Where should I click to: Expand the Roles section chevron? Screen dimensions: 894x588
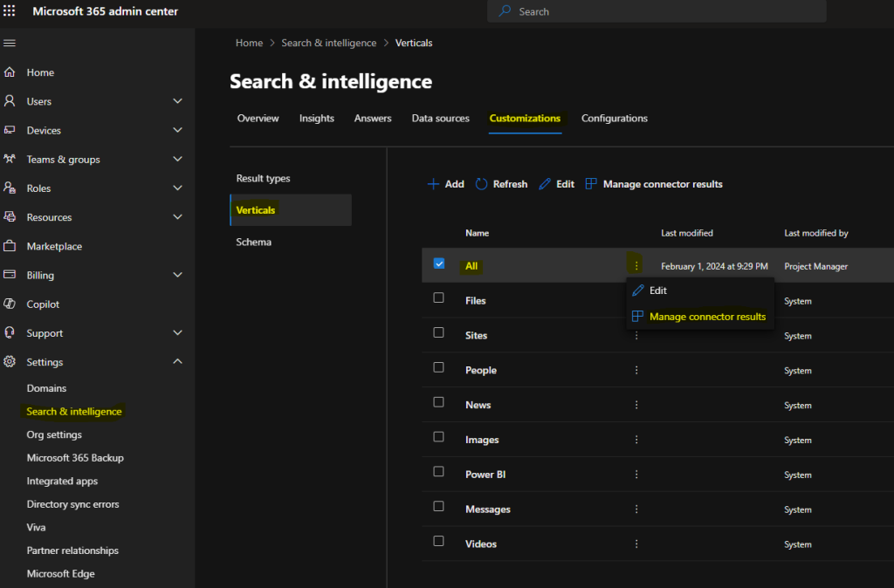178,188
